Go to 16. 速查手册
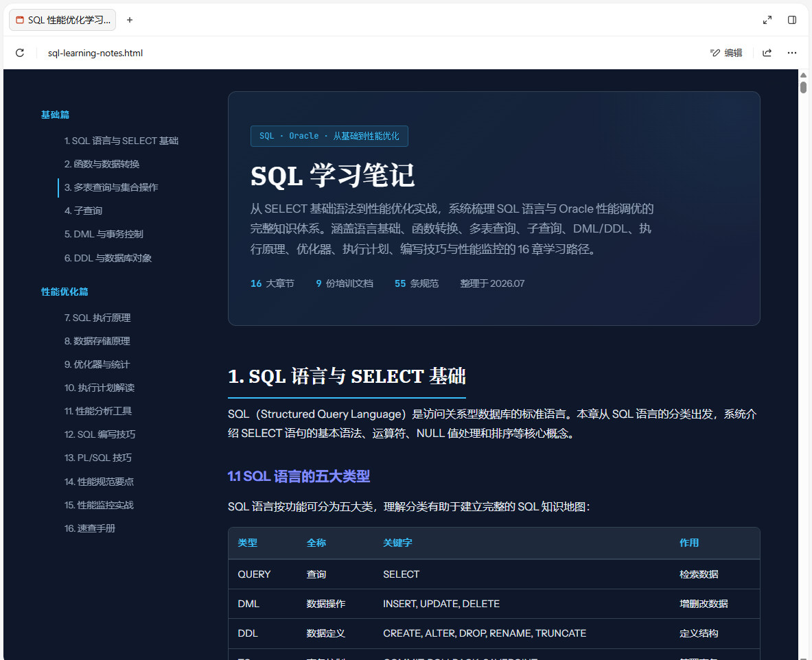This screenshot has height=660, width=812. (90, 528)
